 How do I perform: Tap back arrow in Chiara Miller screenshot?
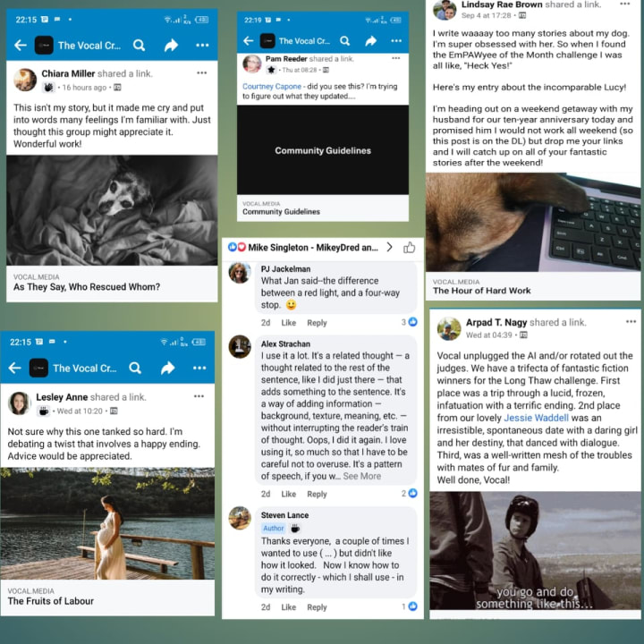[20, 46]
